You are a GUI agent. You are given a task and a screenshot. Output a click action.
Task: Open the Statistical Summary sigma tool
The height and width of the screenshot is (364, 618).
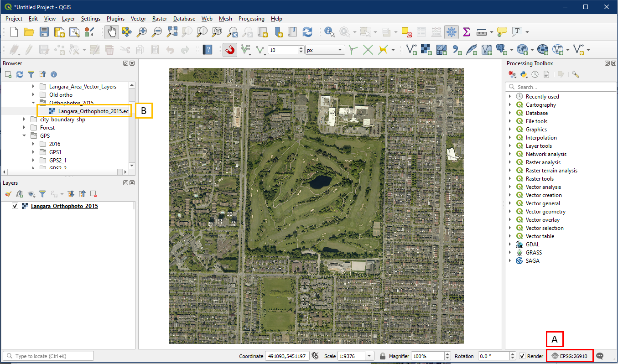tap(466, 32)
